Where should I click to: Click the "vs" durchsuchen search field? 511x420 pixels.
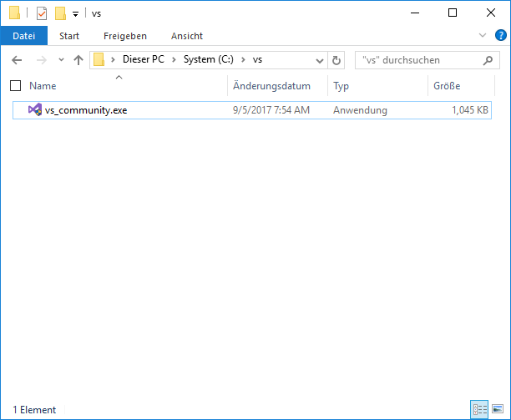click(x=417, y=60)
